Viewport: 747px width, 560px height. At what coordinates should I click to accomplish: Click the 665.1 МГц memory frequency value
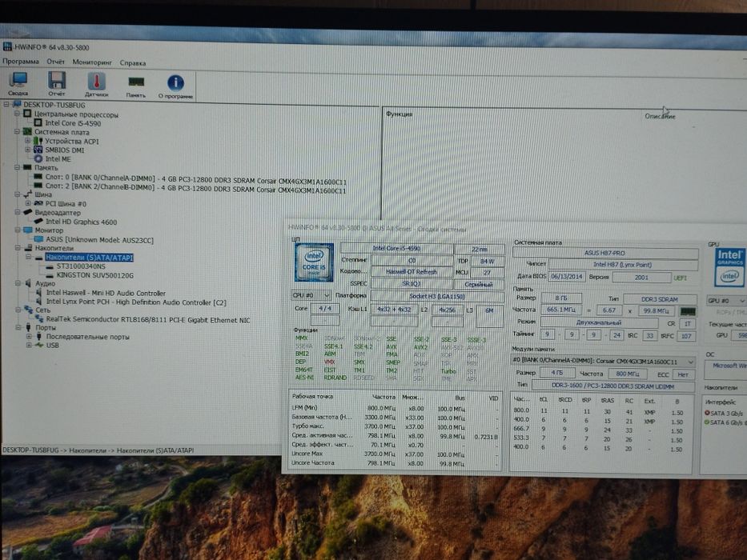pos(561,310)
